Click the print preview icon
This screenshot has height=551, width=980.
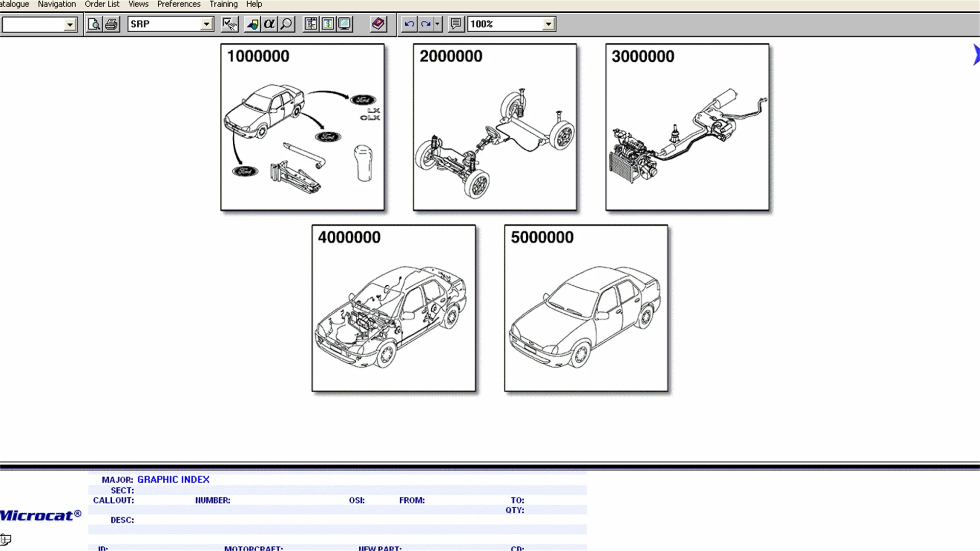coord(94,24)
